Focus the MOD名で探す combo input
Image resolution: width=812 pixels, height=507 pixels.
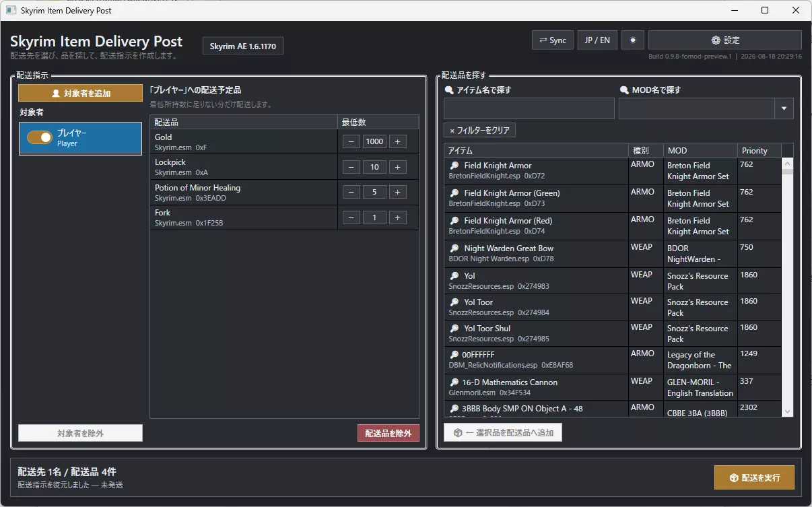pos(697,108)
